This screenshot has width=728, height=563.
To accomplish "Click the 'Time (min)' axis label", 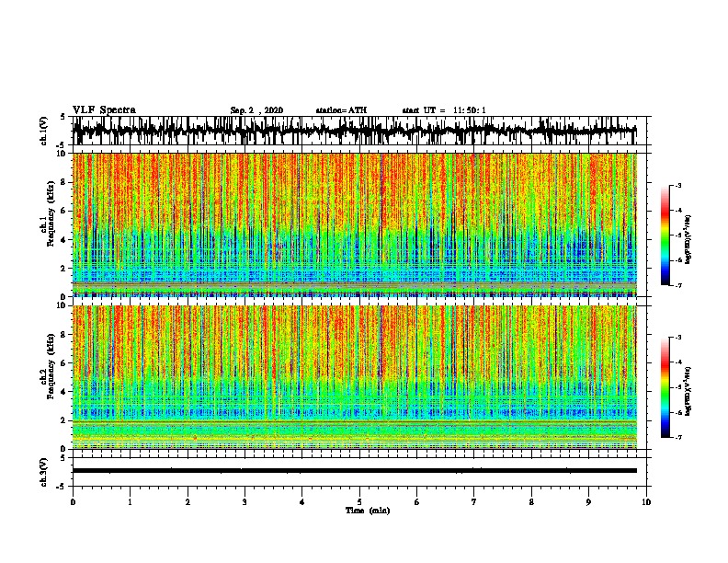I will point(368,511).
